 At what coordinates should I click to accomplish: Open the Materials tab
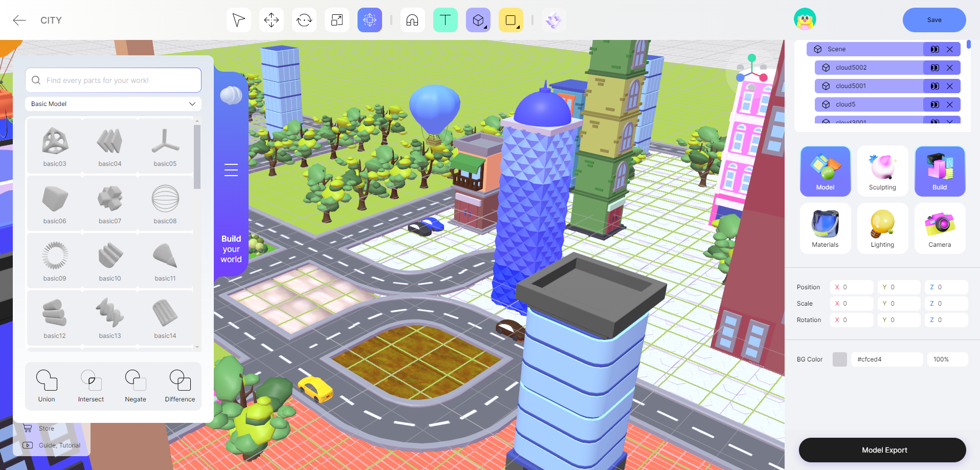tap(825, 228)
